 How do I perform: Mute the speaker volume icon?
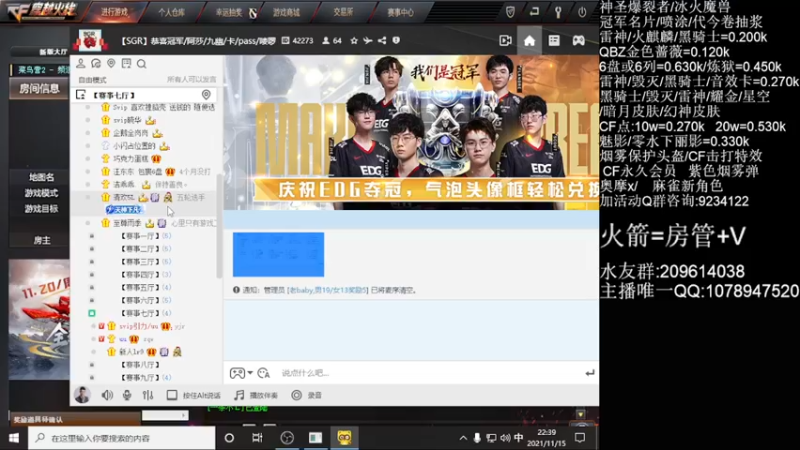[x=107, y=395]
